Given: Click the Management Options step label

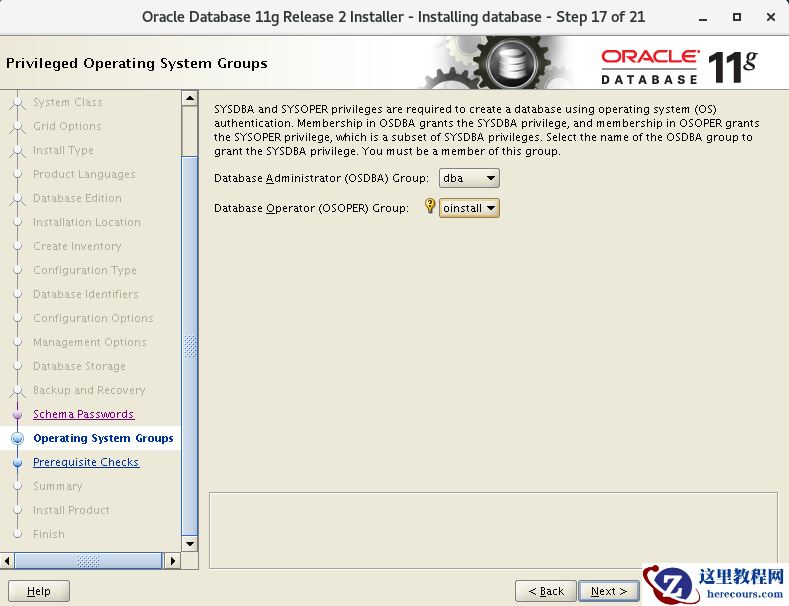Looking at the screenshot, I should tap(90, 342).
